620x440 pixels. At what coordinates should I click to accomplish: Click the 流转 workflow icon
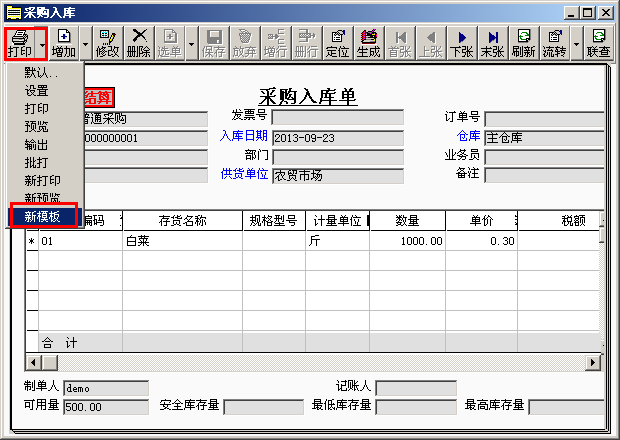(555, 43)
